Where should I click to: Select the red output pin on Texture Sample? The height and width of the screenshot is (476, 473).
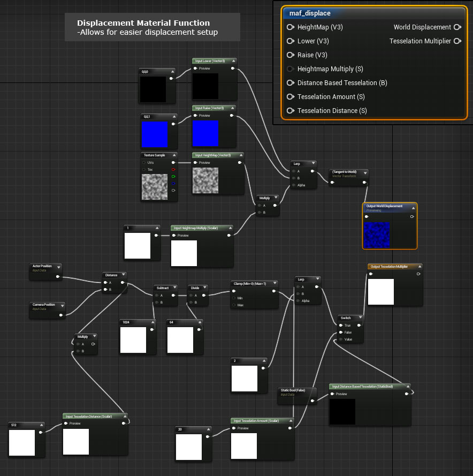click(173, 169)
